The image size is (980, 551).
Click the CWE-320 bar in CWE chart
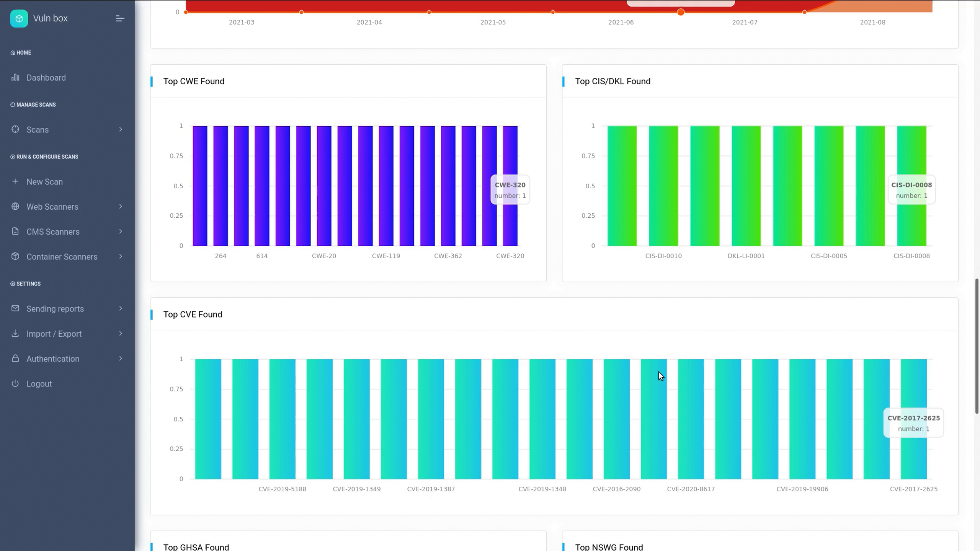coord(510,186)
